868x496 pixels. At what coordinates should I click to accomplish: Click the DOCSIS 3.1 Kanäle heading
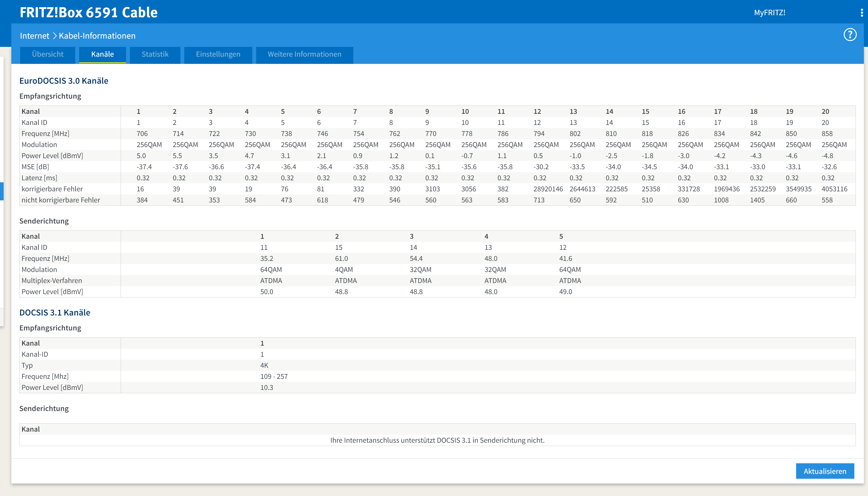[55, 312]
